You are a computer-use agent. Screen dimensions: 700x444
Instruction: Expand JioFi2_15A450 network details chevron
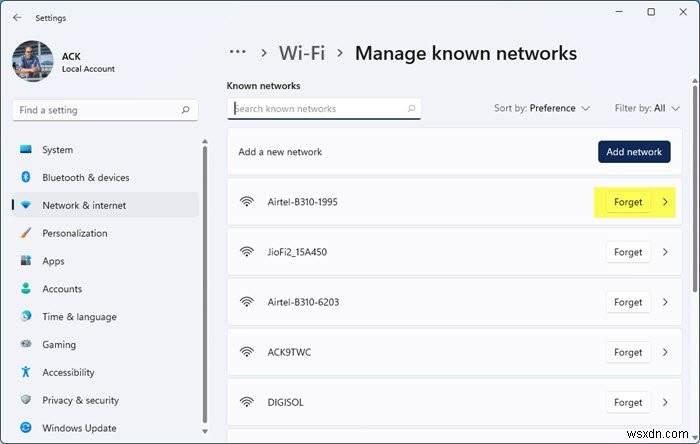[x=666, y=252]
